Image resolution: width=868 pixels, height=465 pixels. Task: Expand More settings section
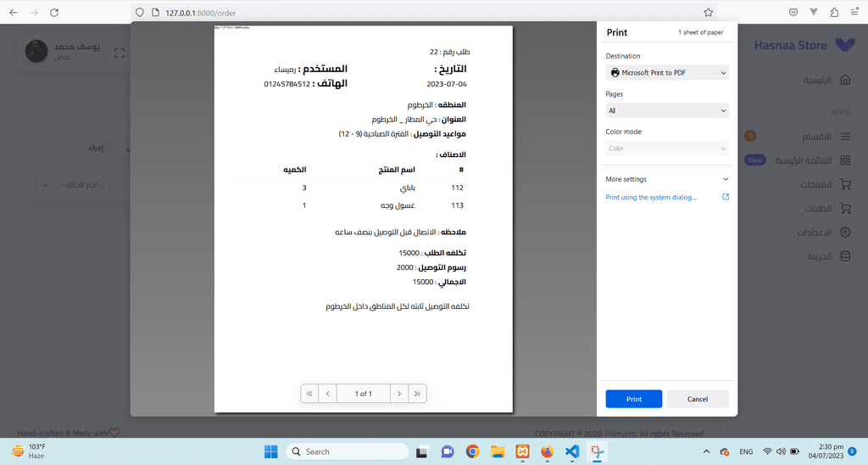tap(667, 179)
